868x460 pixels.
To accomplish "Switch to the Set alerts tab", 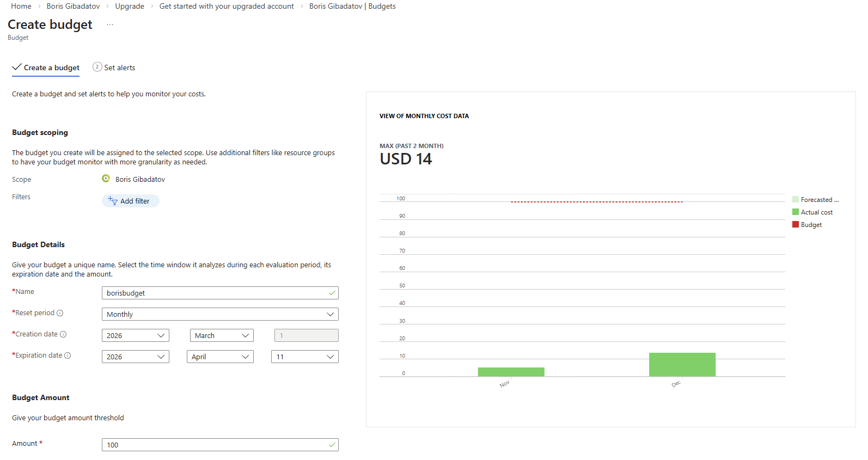I will pyautogui.click(x=119, y=68).
